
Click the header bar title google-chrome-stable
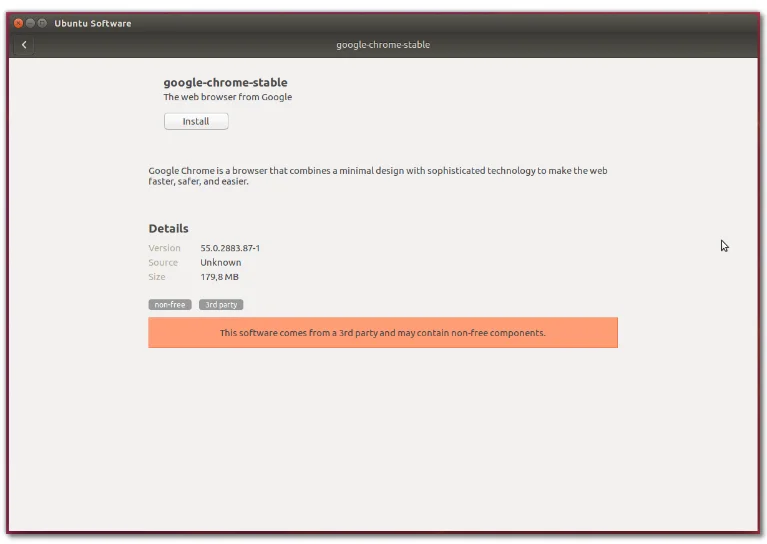(x=383, y=45)
